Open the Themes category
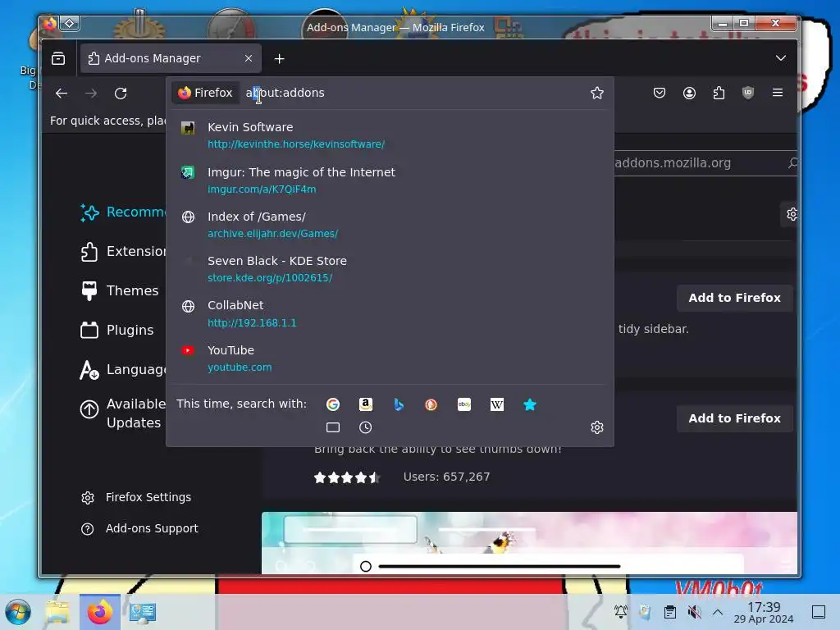840x630 pixels. click(120, 290)
